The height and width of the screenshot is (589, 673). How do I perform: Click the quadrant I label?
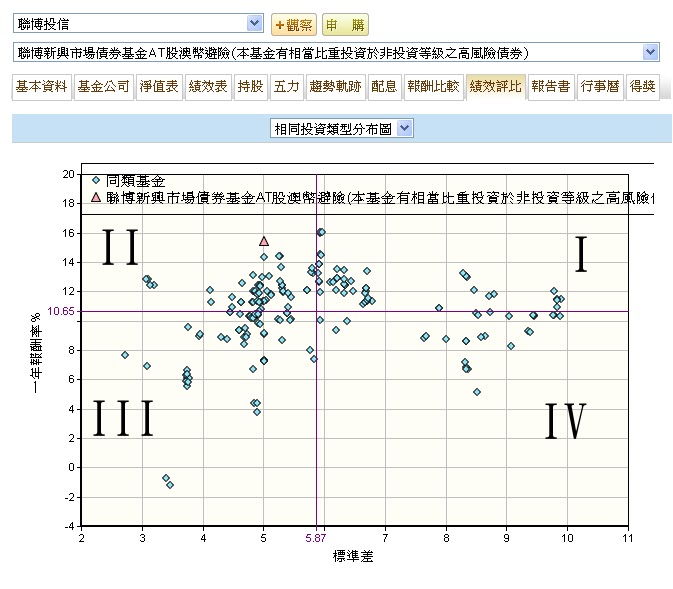581,254
